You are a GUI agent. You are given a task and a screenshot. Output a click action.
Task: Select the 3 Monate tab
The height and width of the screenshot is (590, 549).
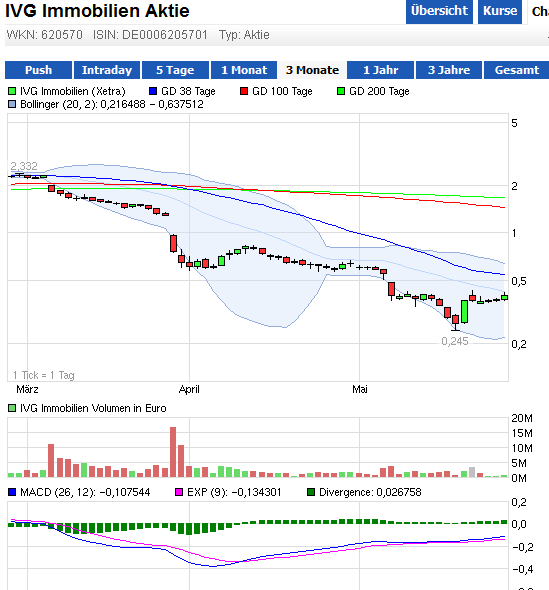312,70
